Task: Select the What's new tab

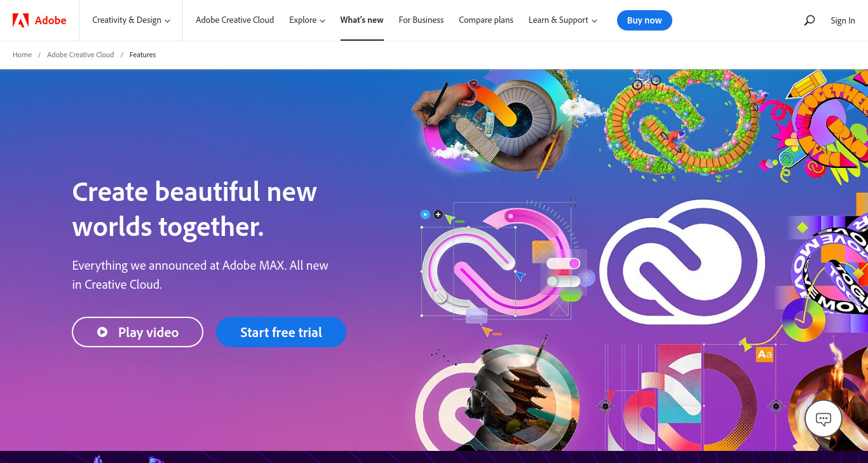Action: coord(362,20)
